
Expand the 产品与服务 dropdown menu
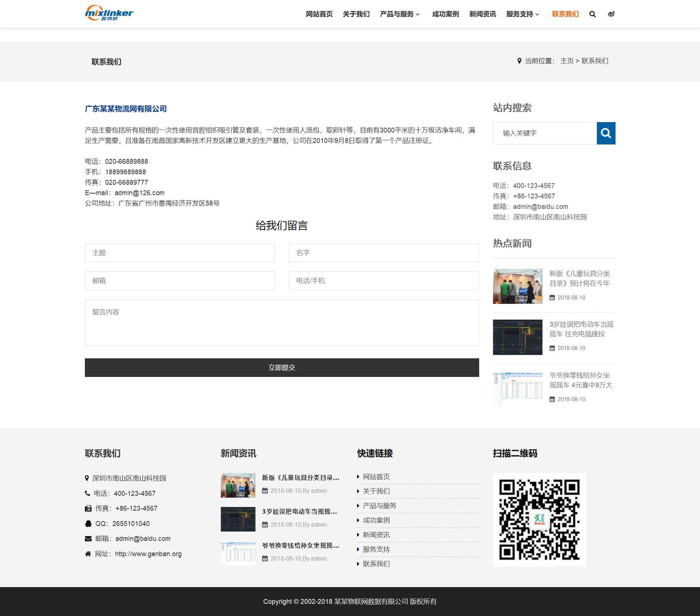coord(399,14)
